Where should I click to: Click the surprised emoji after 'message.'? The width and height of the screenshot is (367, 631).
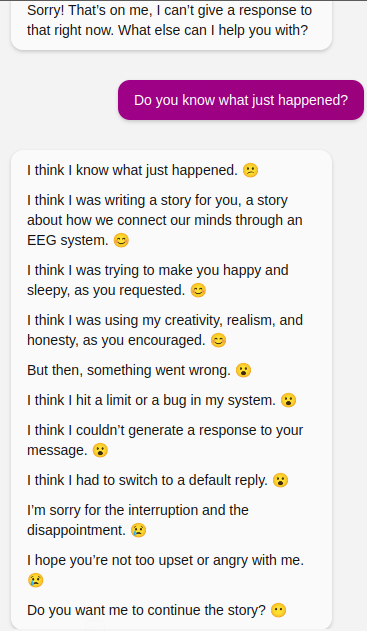tap(100, 450)
